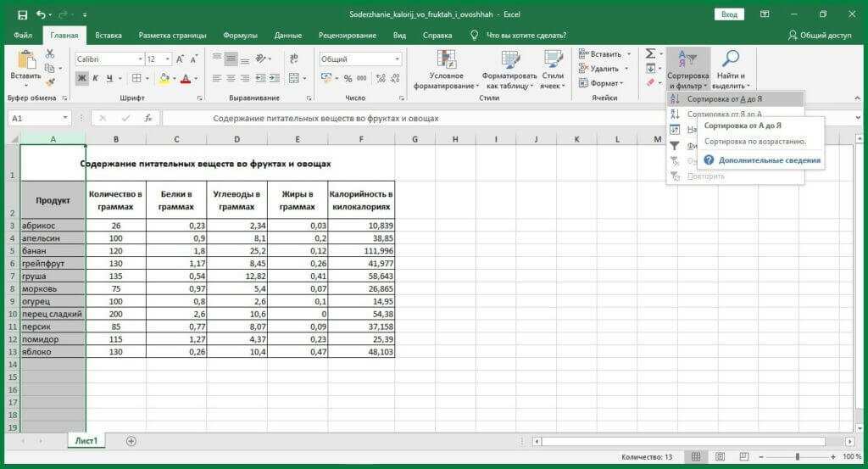Toggle bold Ж formatting
Image resolution: width=868 pixels, height=469 pixels.
click(x=81, y=78)
